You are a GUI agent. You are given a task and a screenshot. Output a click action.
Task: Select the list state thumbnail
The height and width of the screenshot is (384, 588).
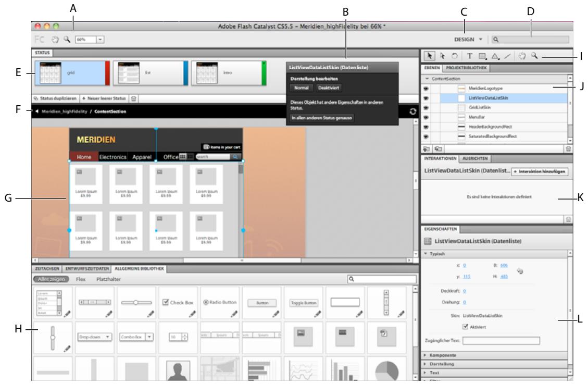pos(151,73)
